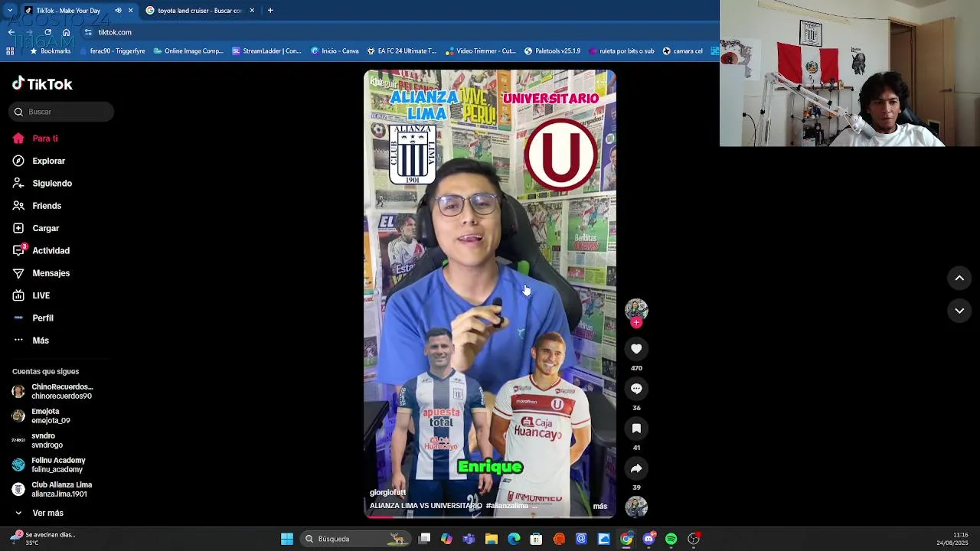Image resolution: width=980 pixels, height=551 pixels.
Task: Open File Explorer from taskbar
Action: coord(492,539)
